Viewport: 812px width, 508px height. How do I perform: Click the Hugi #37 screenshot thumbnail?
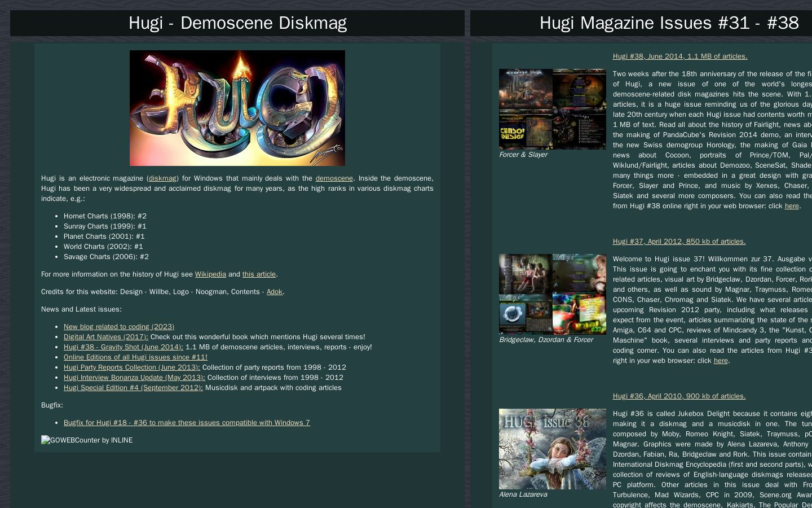[553, 294]
